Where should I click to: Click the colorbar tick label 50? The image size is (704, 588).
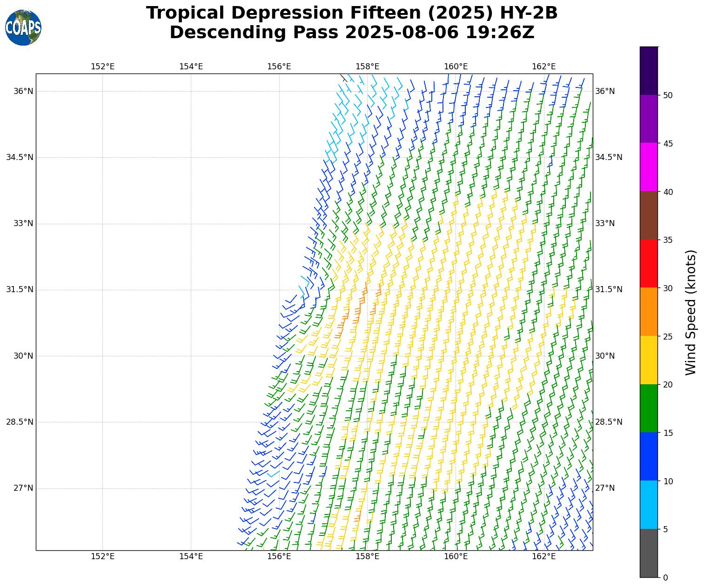(668, 95)
